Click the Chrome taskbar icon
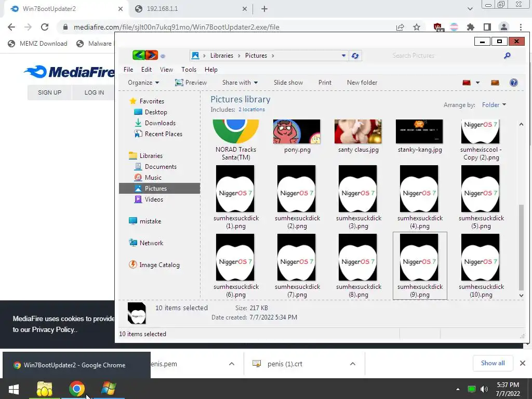 pos(77,389)
